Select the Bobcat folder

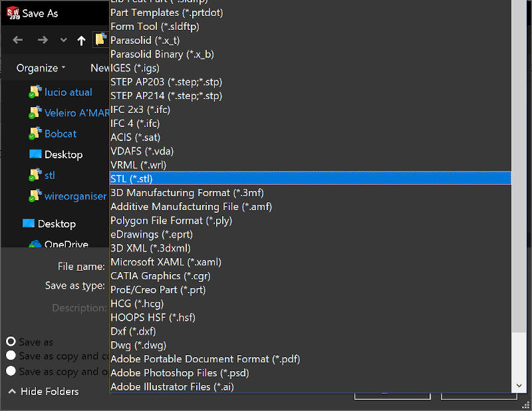point(61,134)
